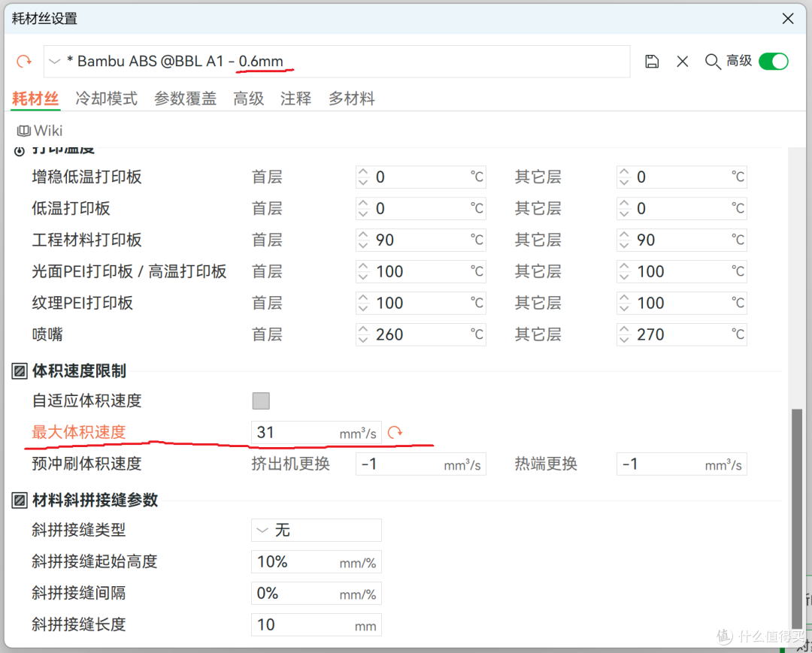Viewport: 812px width, 653px height.
Task: Open the 参数覆盖 tab
Action: (185, 98)
